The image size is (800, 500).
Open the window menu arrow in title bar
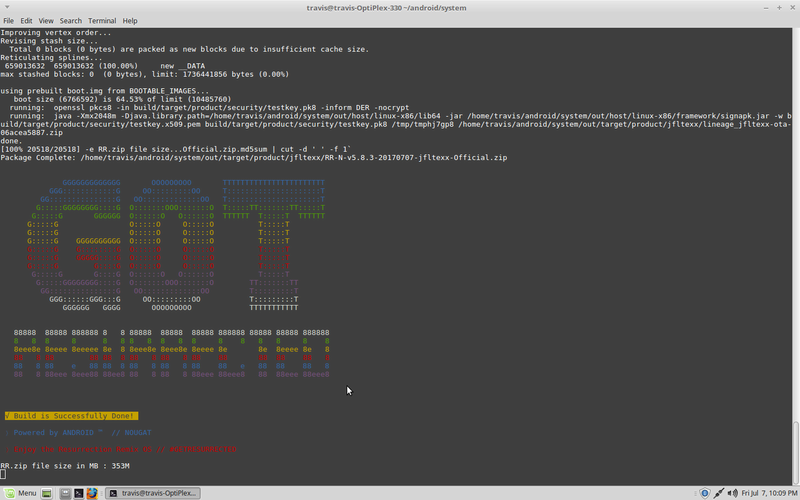[x=7, y=7]
